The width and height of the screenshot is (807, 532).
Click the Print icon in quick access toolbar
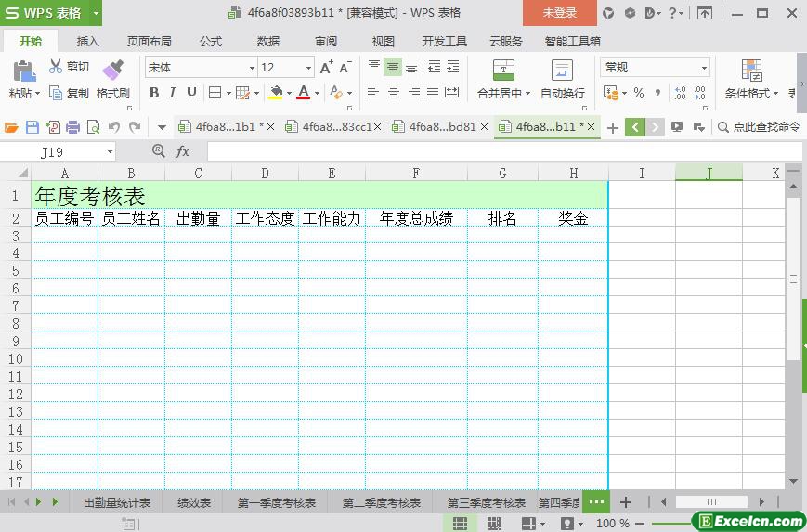(x=72, y=127)
